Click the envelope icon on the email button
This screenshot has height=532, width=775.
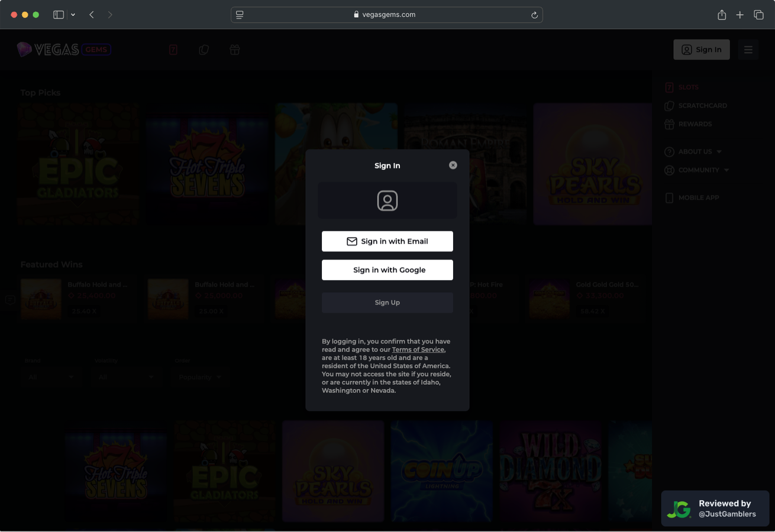tap(351, 241)
